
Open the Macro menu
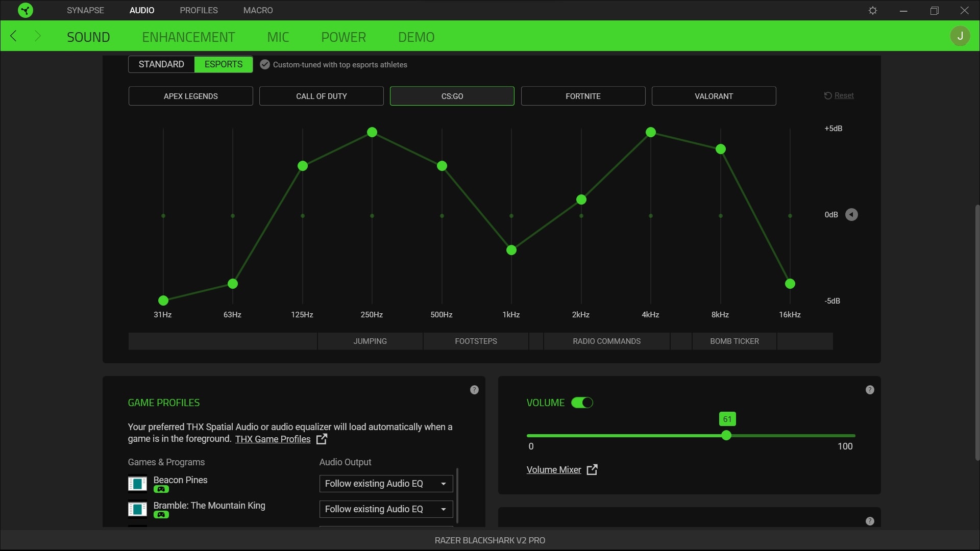pyautogui.click(x=258, y=10)
